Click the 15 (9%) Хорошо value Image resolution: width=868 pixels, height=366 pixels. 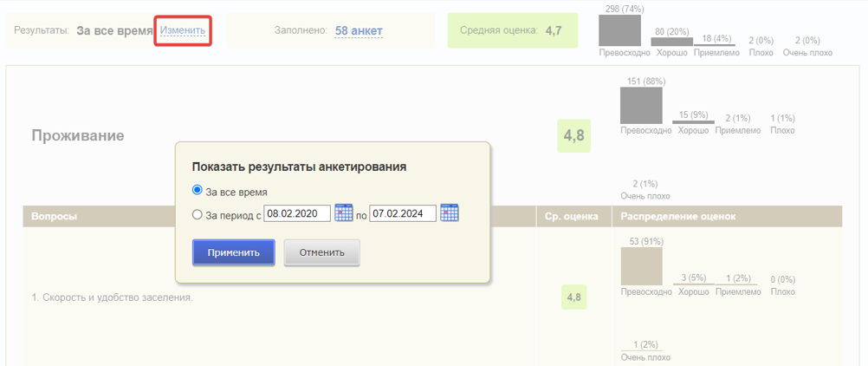tap(693, 114)
